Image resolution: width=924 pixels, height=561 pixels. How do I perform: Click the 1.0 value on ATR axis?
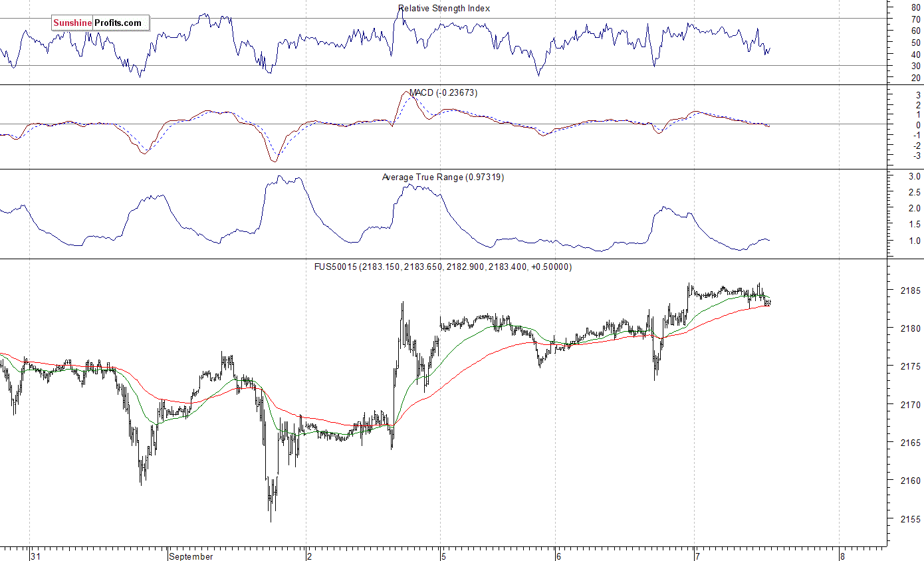click(915, 241)
